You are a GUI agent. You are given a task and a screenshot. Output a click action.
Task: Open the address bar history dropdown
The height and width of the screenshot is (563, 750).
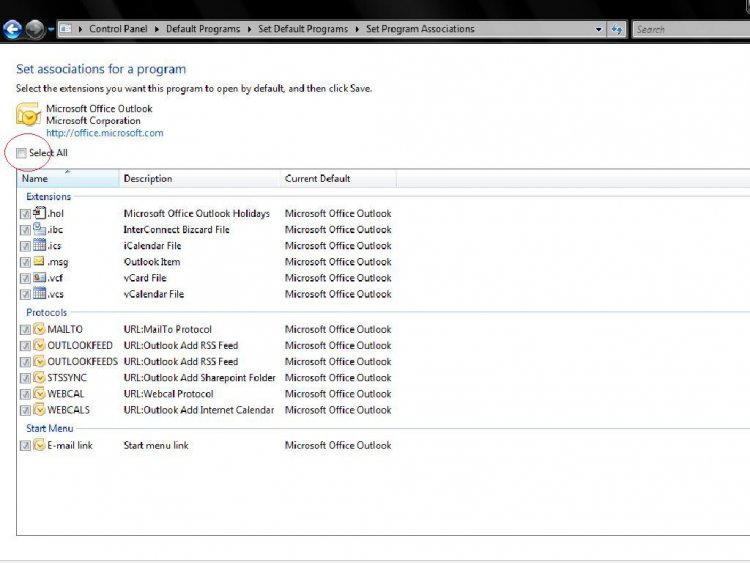pyautogui.click(x=598, y=29)
